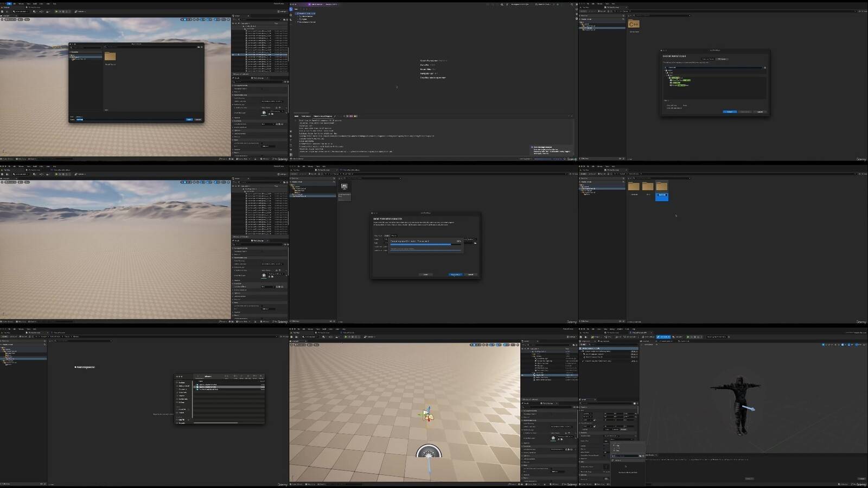The image size is (868, 488).
Task: Click green Play button in top-left screenshot toolbar
Action: click(56, 11)
